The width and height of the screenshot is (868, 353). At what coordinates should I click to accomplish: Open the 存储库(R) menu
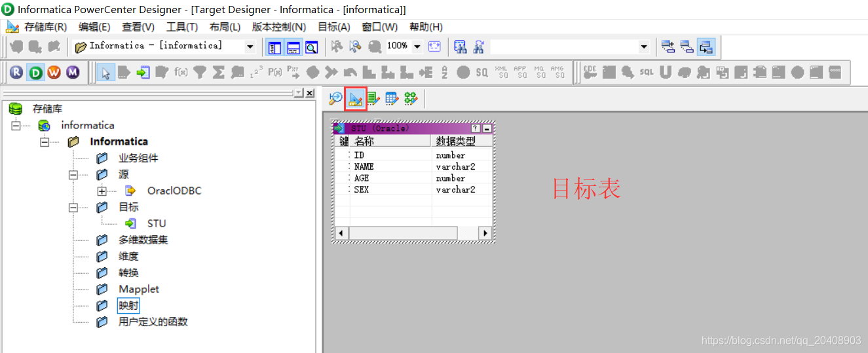[45, 27]
